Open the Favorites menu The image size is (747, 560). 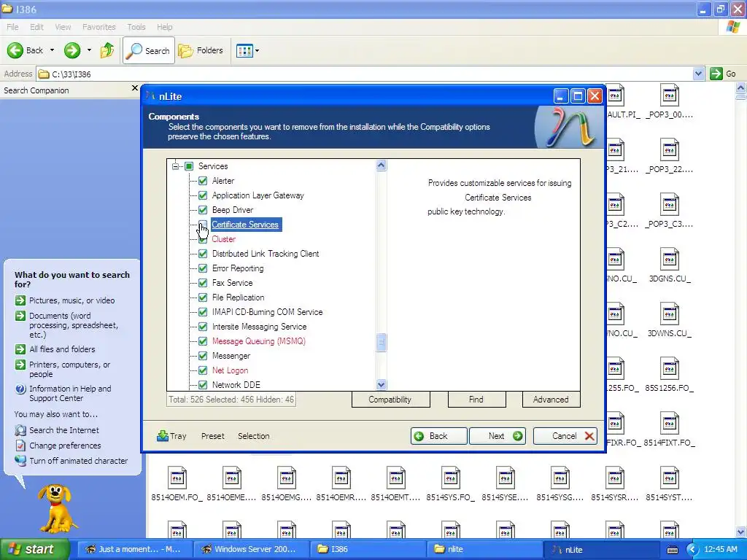[x=99, y=27]
